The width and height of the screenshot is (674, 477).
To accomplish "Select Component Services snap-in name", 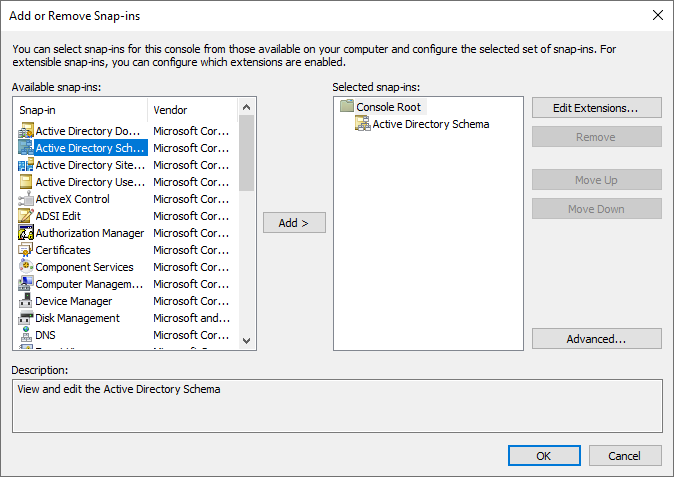I will tap(85, 267).
